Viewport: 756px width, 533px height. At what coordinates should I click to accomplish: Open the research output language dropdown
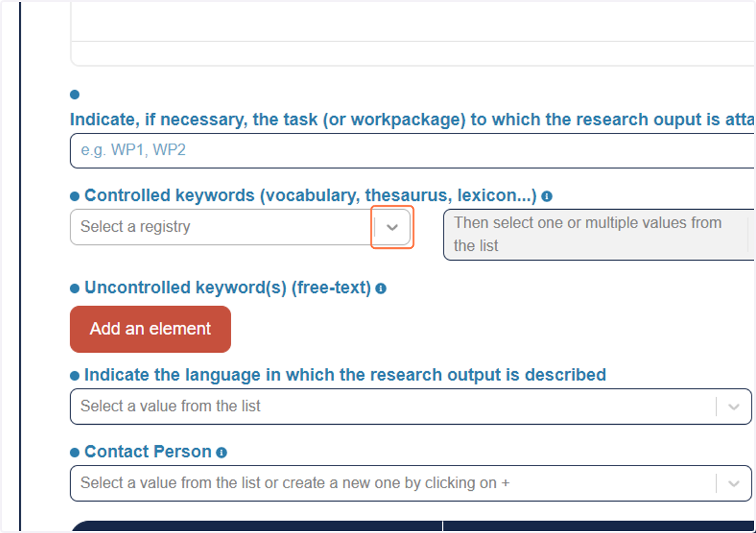pos(411,406)
